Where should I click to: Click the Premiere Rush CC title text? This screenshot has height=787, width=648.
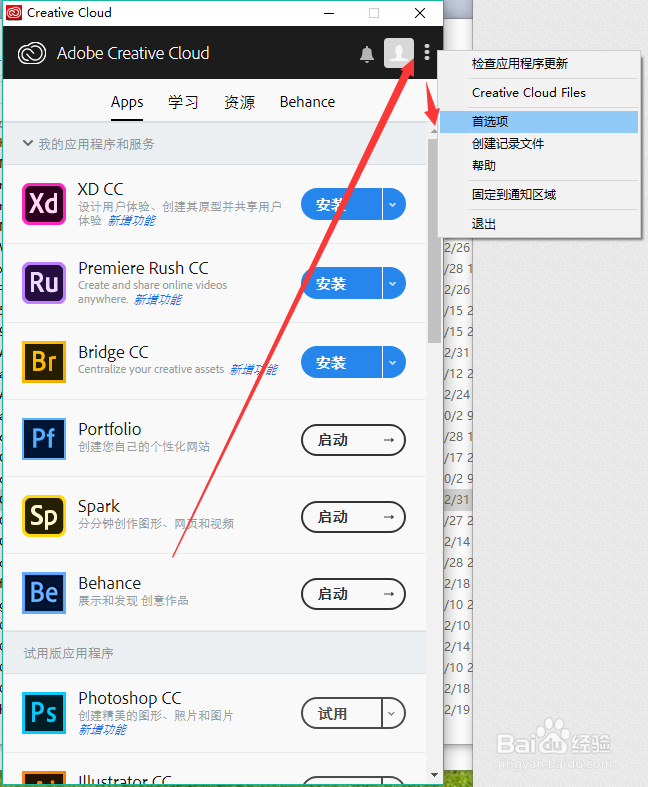(144, 269)
